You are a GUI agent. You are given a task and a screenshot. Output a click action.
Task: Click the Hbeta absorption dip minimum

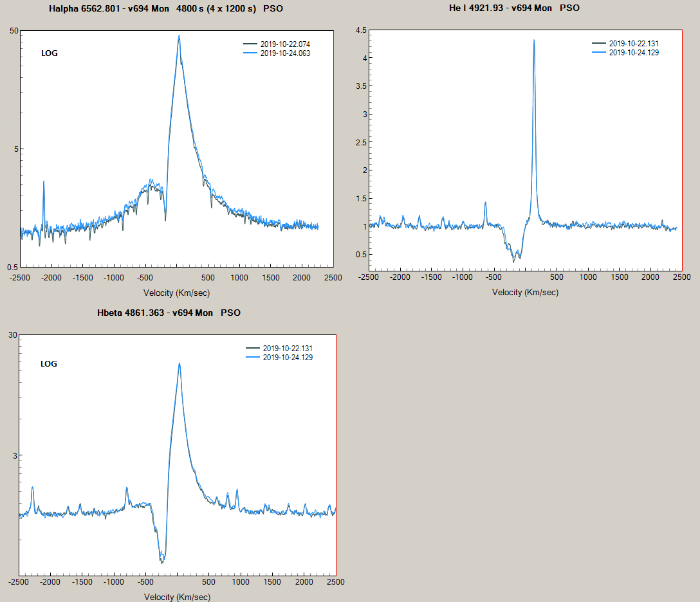pyautogui.click(x=162, y=562)
